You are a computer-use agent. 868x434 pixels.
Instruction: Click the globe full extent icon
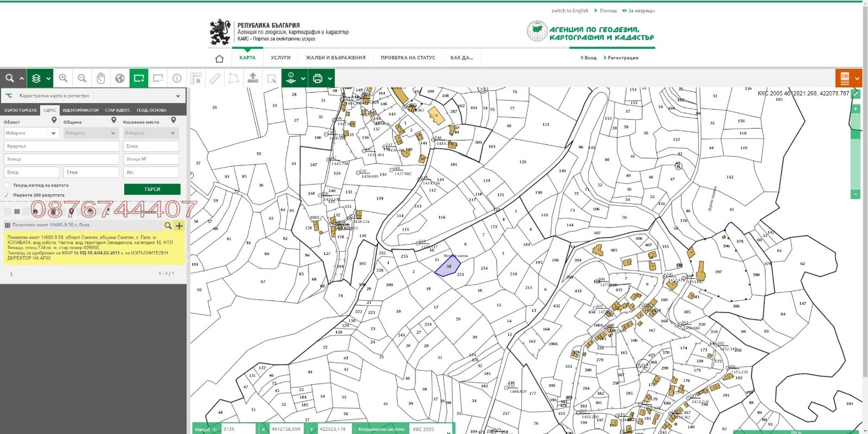point(120,78)
